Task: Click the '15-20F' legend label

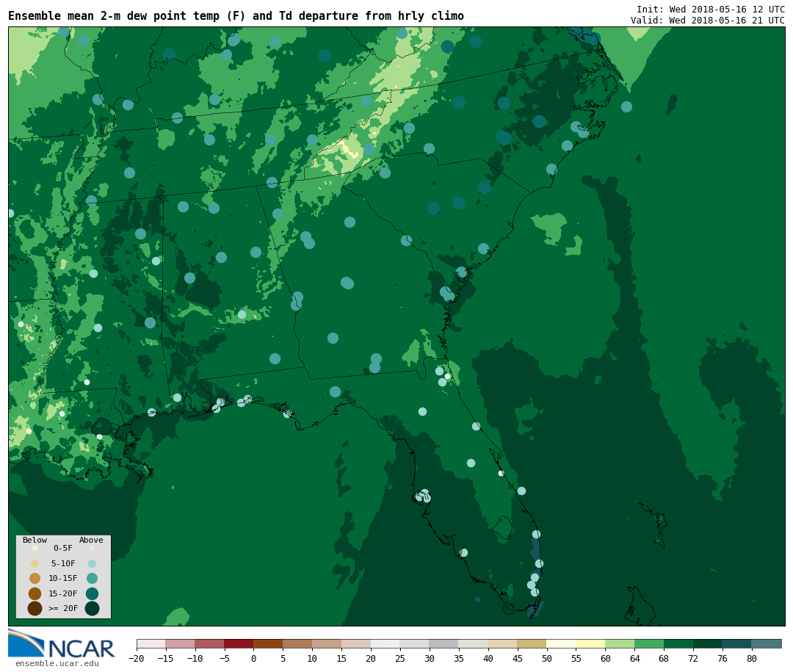Action: (63, 593)
